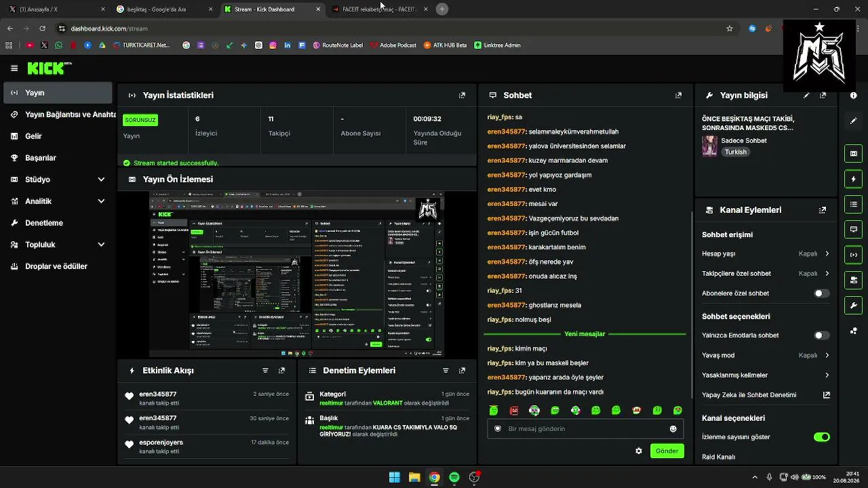This screenshot has height=488, width=868.
Task: Click the info icon in the right rail
Action: click(x=853, y=96)
